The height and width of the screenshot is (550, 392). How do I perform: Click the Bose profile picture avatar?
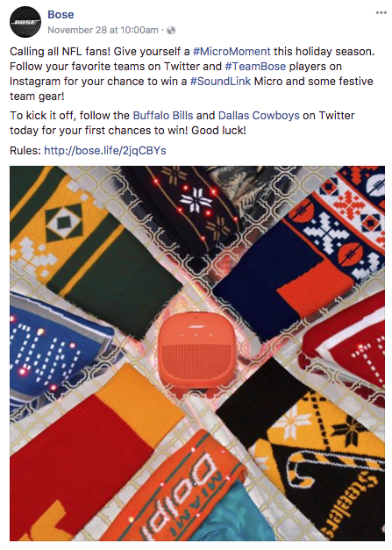pos(25,22)
